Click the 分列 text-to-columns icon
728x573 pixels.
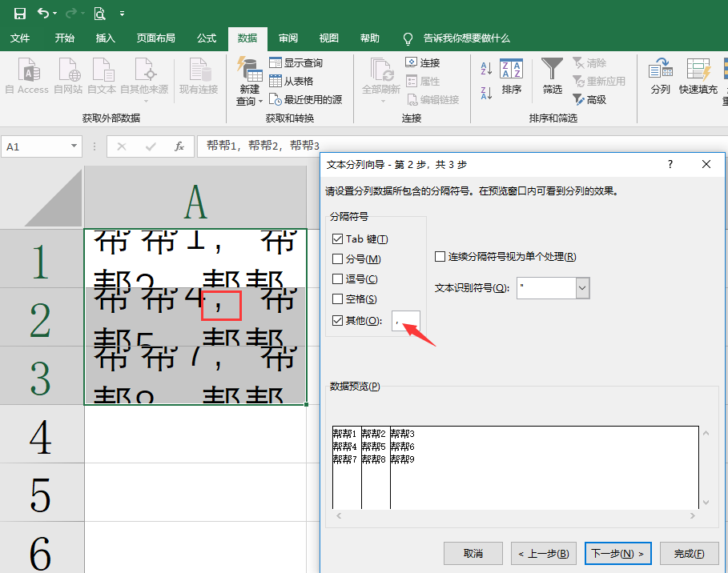pos(660,77)
